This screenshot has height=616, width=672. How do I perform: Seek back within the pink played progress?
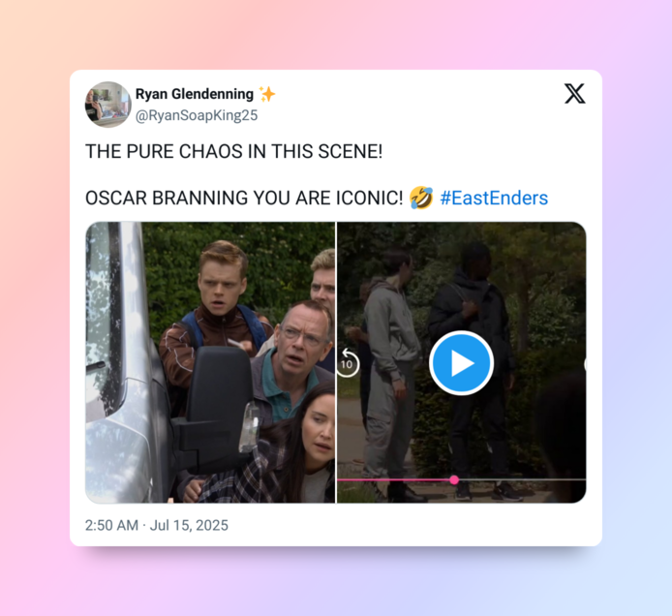coord(393,479)
